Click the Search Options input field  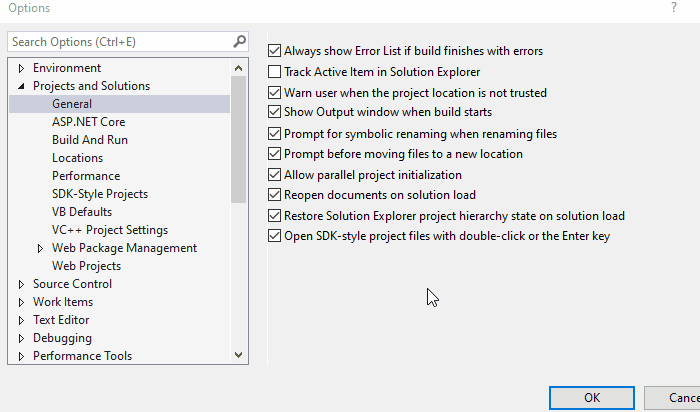(121, 42)
